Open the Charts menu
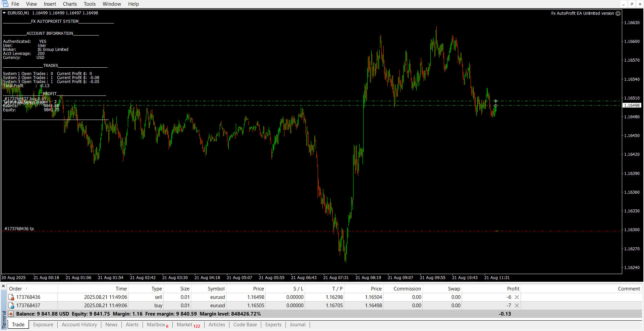The height and width of the screenshot is (331, 644). (x=70, y=4)
